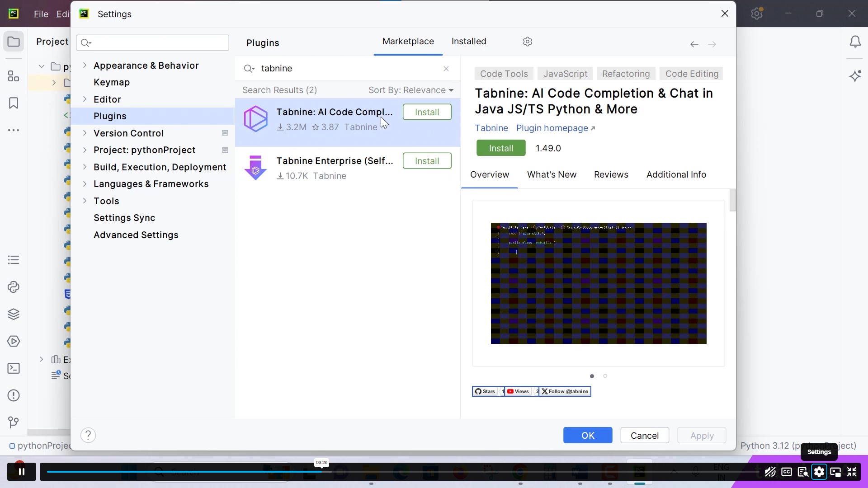Image resolution: width=868 pixels, height=488 pixels.
Task: Expand the Tools settings node
Action: [x=85, y=201]
